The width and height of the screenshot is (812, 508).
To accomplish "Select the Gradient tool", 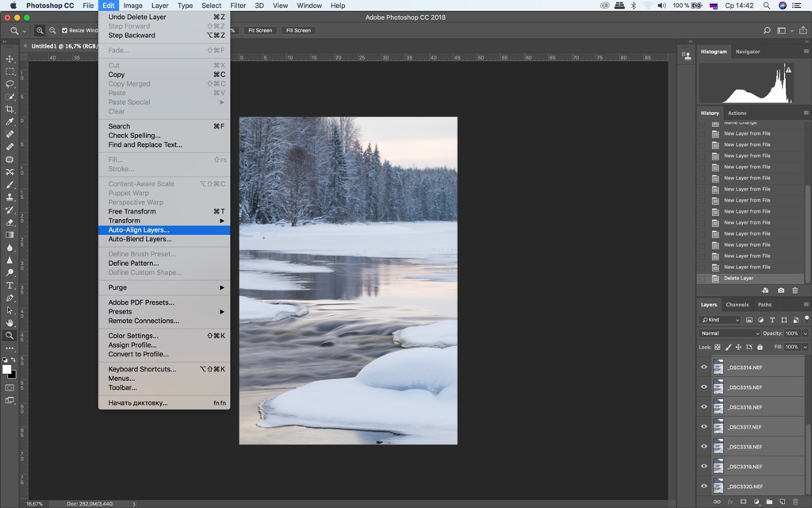I will 10,235.
